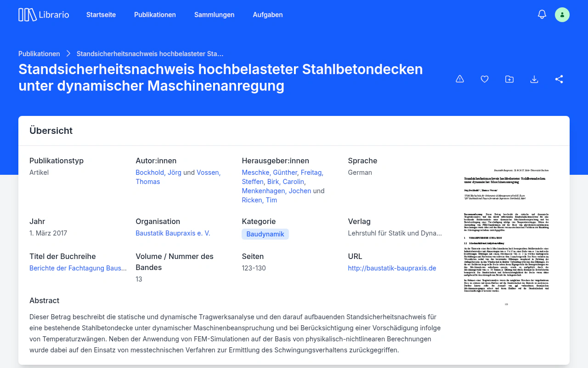Click the Abstract heading
Image resolution: width=588 pixels, height=368 pixels.
44,300
